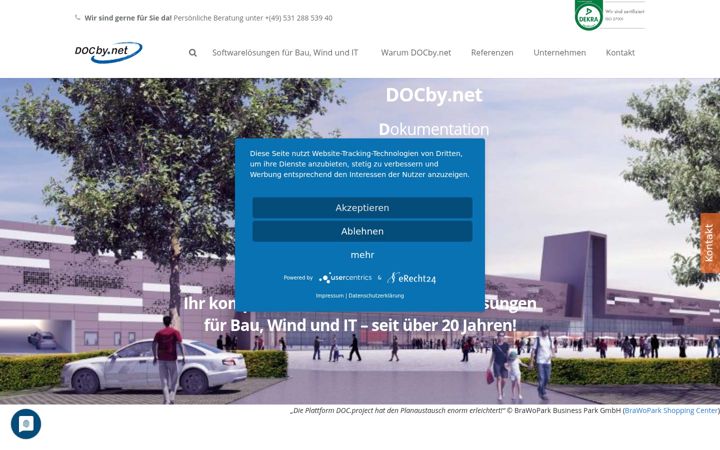This screenshot has height=450, width=720.
Task: Click the Planaustausch quote caption text
Action: coord(397,411)
